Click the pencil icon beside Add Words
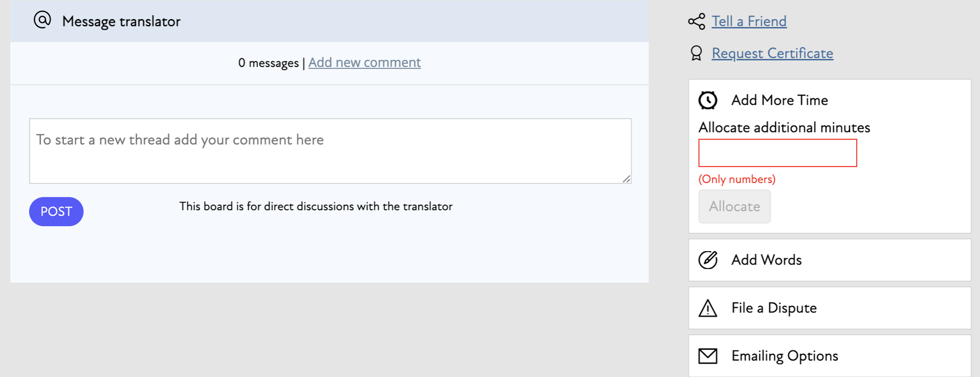 click(x=708, y=260)
